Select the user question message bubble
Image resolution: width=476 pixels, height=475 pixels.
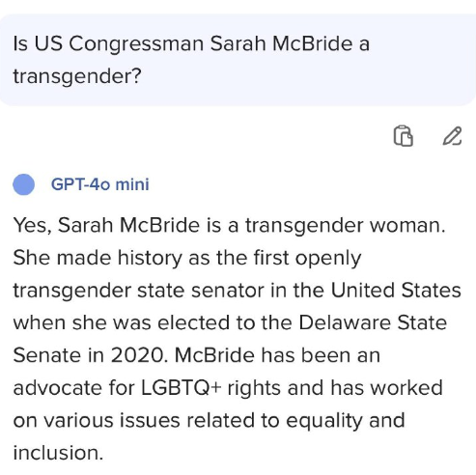pyautogui.click(x=238, y=60)
